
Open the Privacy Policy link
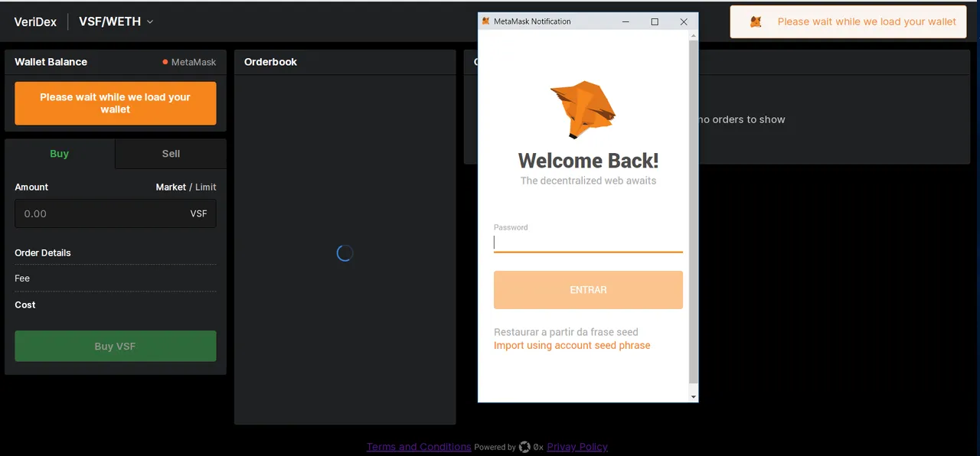577,447
